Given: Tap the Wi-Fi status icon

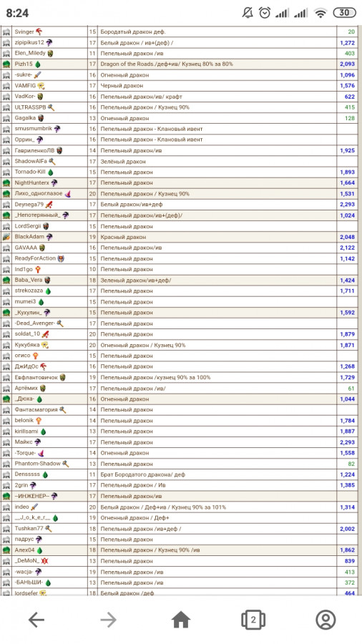Looking at the screenshot, I should pyautogui.click(x=320, y=13).
